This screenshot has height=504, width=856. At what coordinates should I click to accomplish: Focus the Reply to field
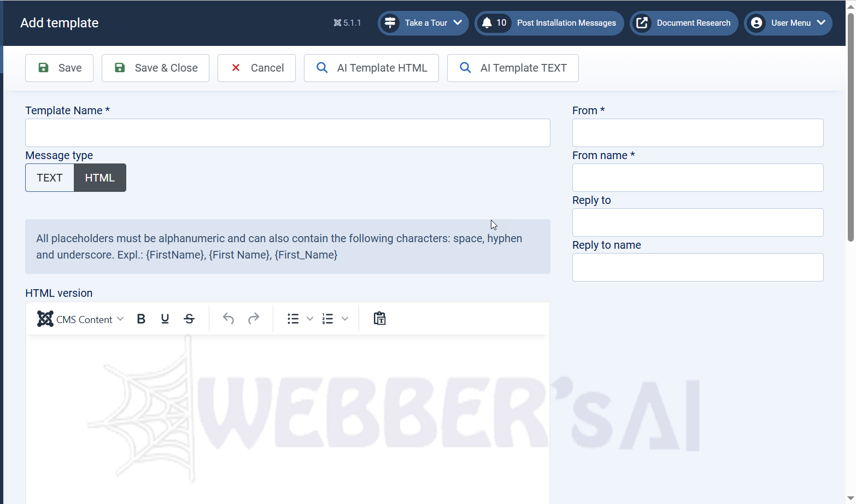pos(697,222)
